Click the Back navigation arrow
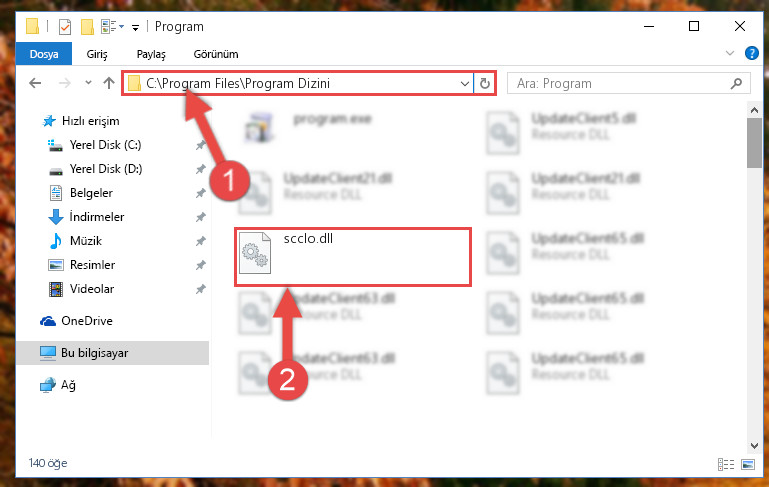Viewport: 769px width, 487px height. [35, 83]
